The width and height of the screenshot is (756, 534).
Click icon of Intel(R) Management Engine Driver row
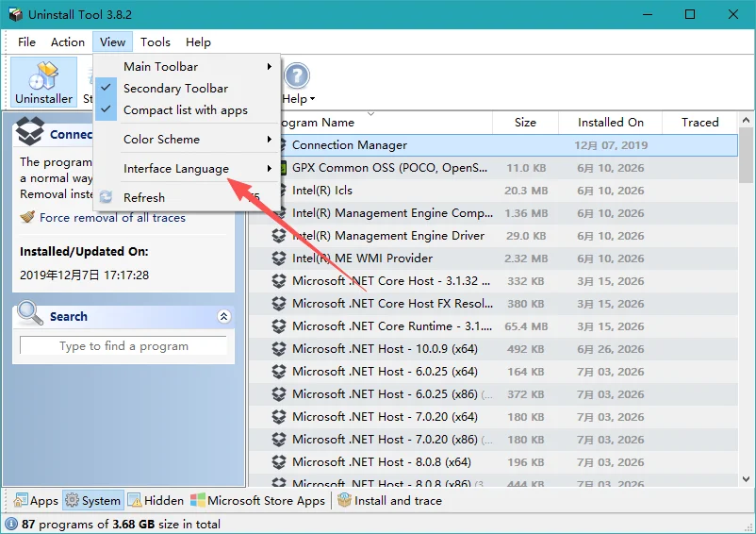tap(279, 236)
